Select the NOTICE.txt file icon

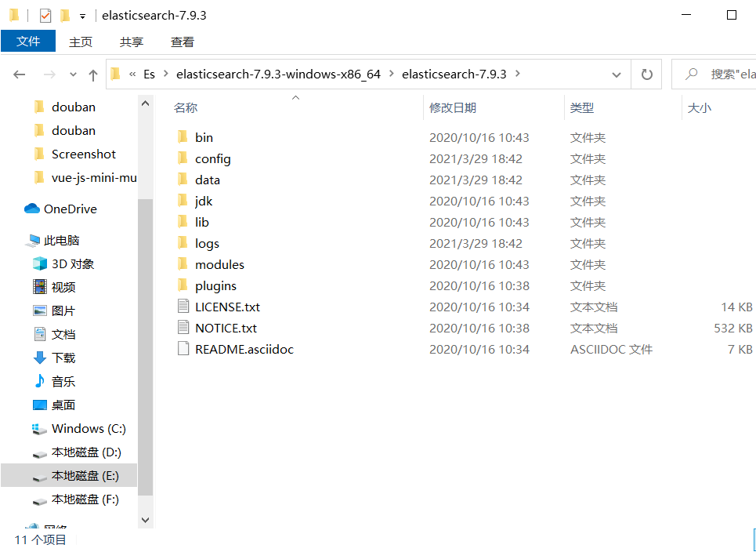coord(183,328)
